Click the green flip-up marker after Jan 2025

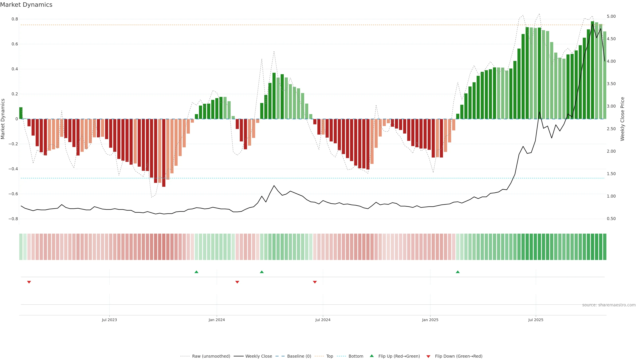458,272
